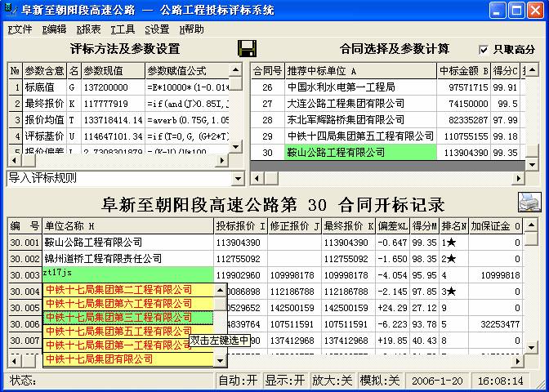Click the application icon in the title bar

coord(11,9)
